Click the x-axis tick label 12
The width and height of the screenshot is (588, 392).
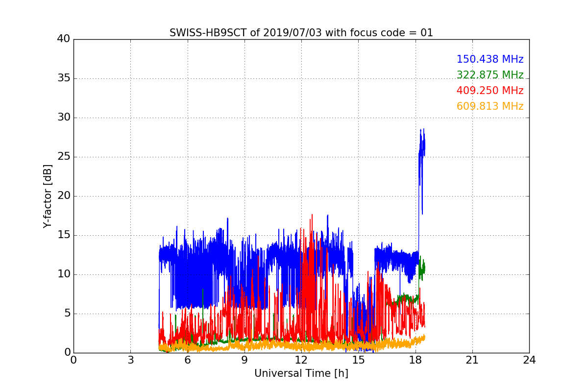(x=301, y=360)
